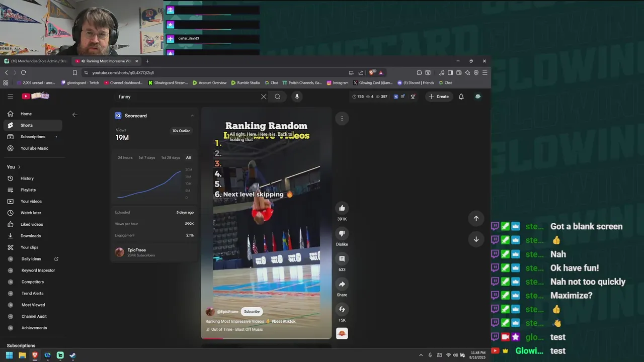Go to next short with down arrow
644x362 pixels.
point(476,239)
